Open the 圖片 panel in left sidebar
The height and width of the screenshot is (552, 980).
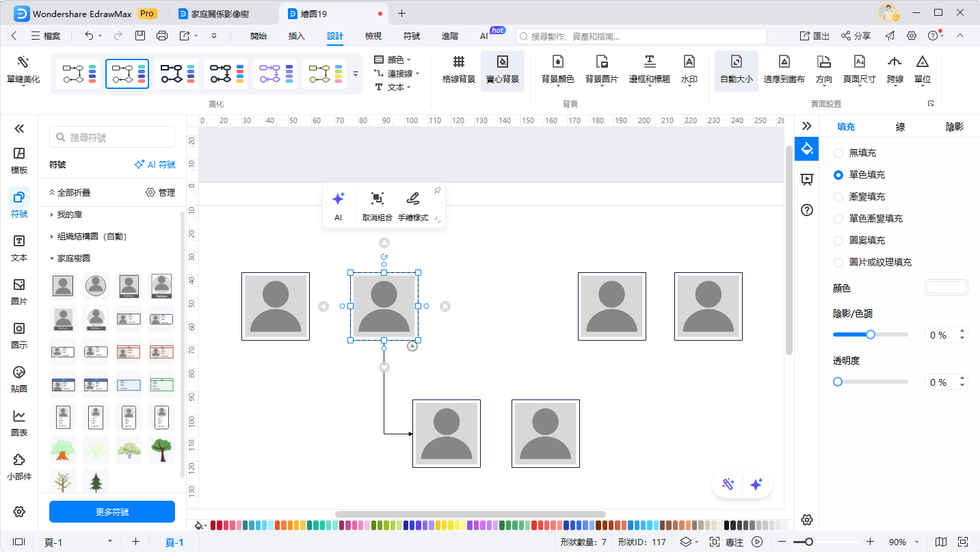(19, 291)
